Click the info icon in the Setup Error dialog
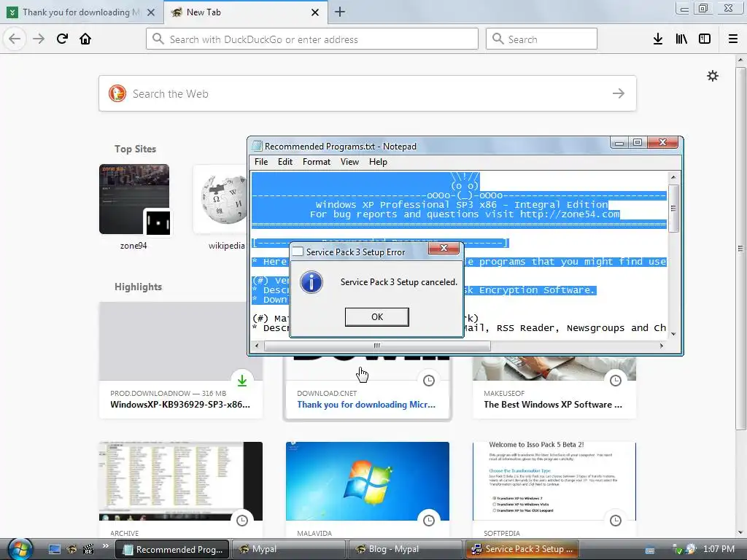 point(311,282)
